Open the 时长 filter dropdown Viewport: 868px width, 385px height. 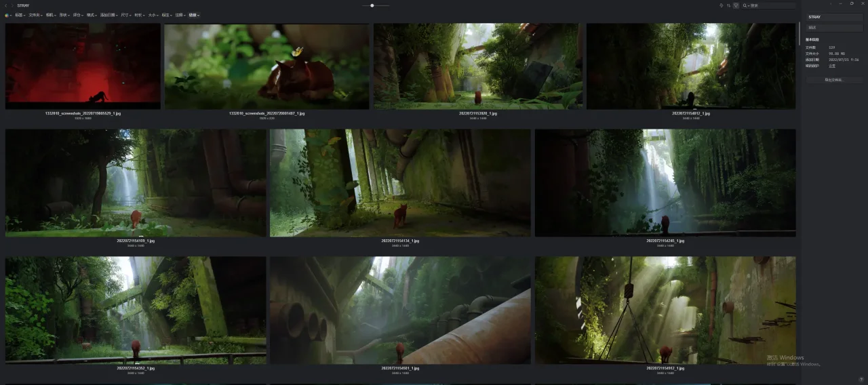pos(140,15)
